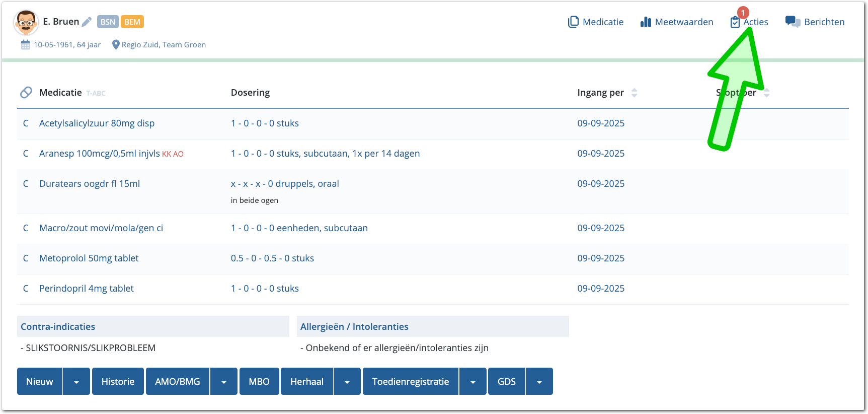Click the pencil edit icon next to E. Bruen
The width and height of the screenshot is (868, 414).
click(x=87, y=22)
